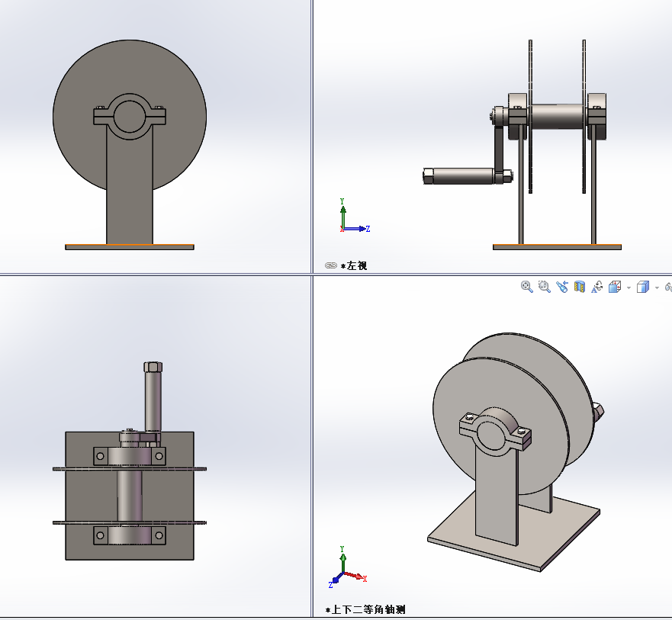Select the hex bolt head in top view
The height and width of the screenshot is (620, 672).
[x=153, y=368]
